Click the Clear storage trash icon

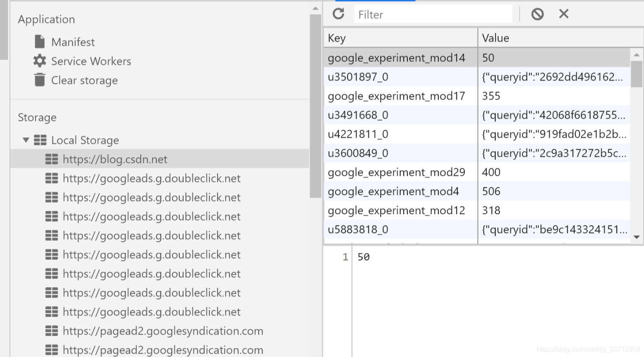[x=39, y=80]
